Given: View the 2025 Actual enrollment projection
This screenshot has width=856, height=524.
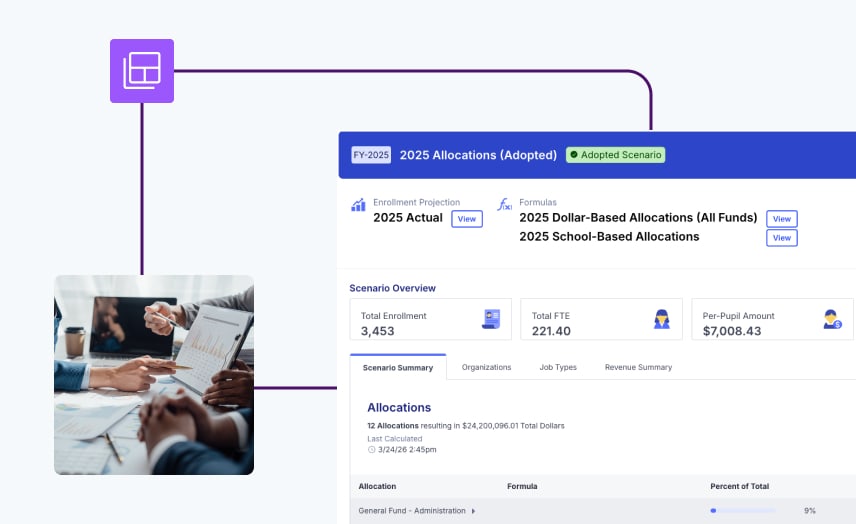Looking at the screenshot, I should (x=467, y=219).
